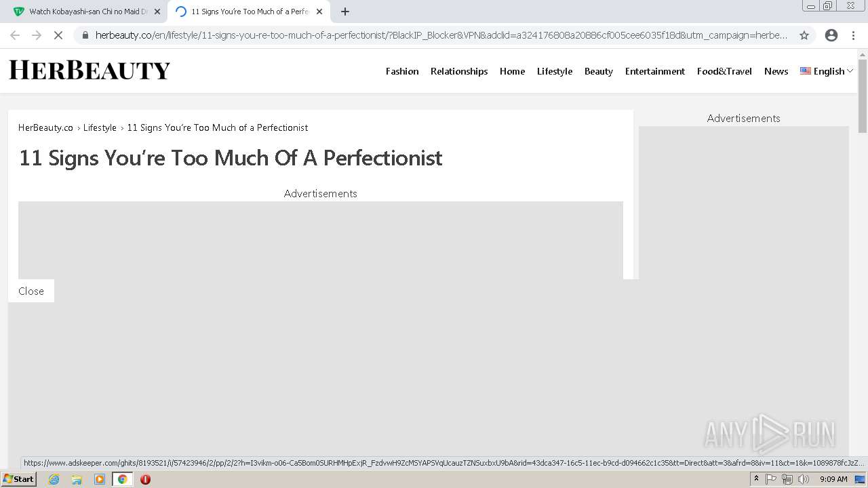The image size is (868, 488).
Task: Click the herbeauty.co address bar
Action: tap(441, 35)
